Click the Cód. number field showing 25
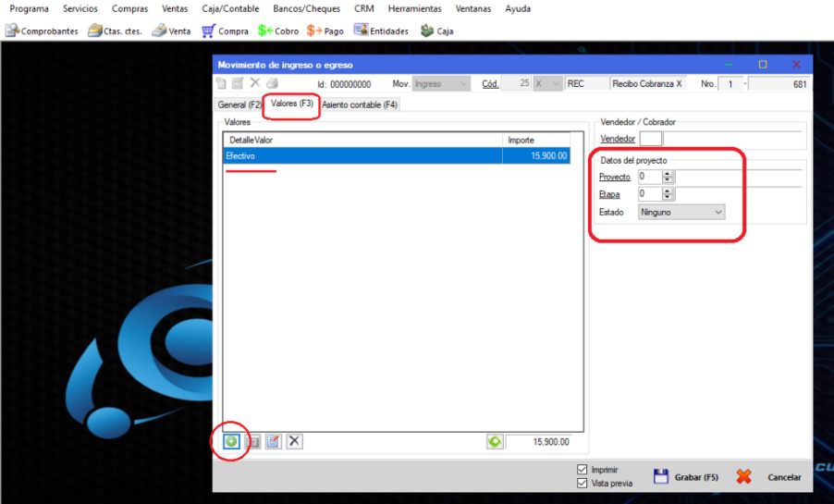The width and height of the screenshot is (834, 504). [517, 83]
